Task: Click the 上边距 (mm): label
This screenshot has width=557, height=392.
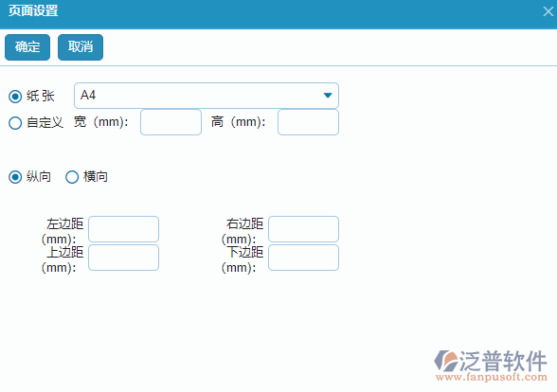Action: [63, 259]
